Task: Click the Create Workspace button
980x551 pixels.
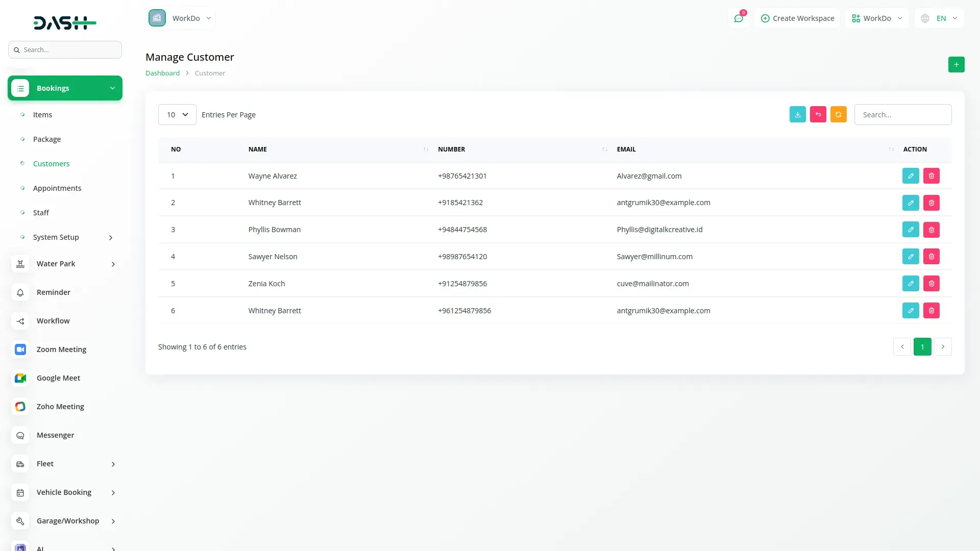Action: pos(797,18)
